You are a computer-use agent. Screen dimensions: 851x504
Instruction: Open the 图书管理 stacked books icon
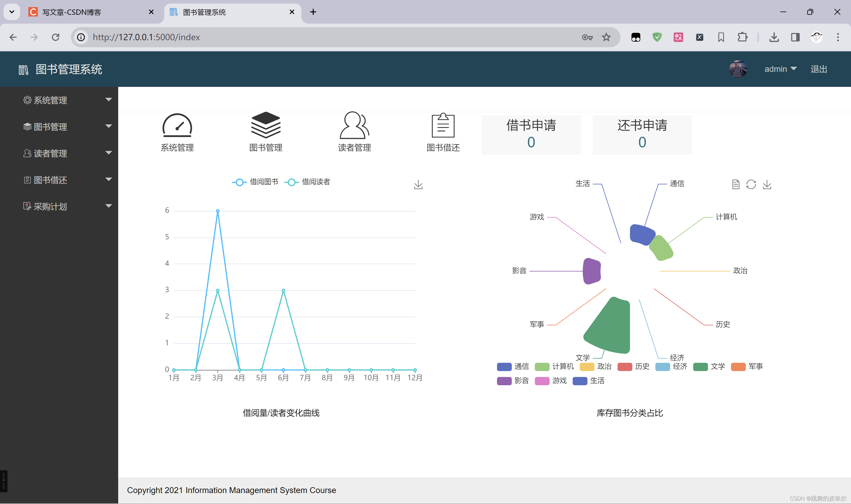click(x=266, y=125)
